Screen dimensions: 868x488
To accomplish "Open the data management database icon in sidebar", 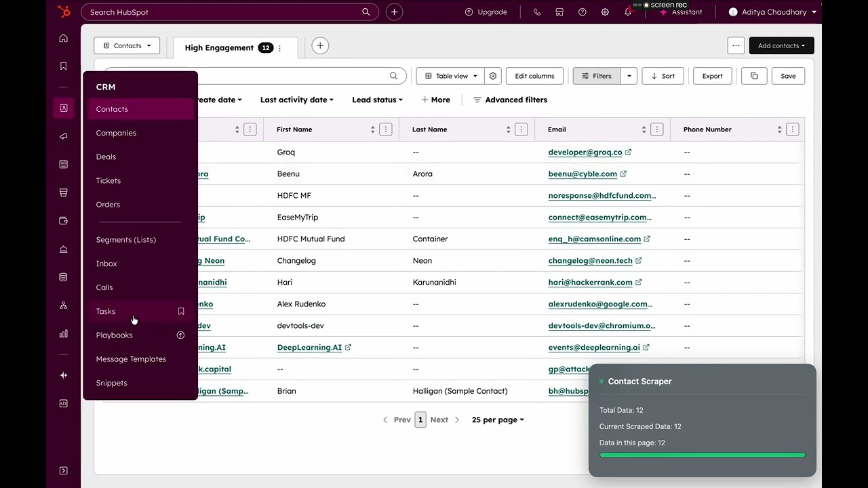I will point(64,277).
